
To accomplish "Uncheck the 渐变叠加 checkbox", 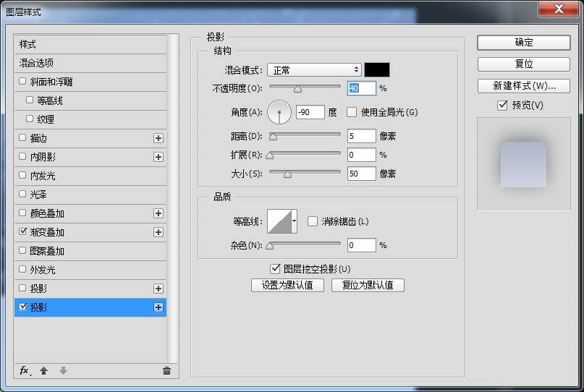I will pyautogui.click(x=22, y=231).
